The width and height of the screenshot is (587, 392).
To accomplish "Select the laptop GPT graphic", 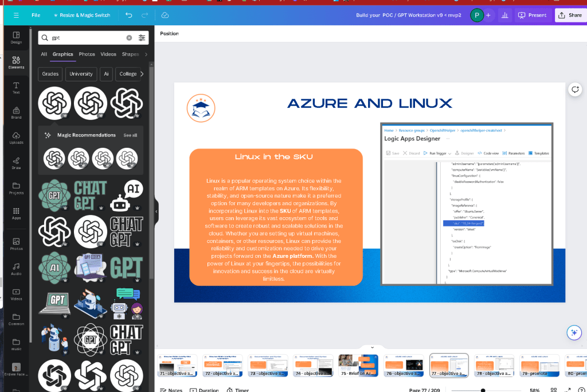I will 55,304.
